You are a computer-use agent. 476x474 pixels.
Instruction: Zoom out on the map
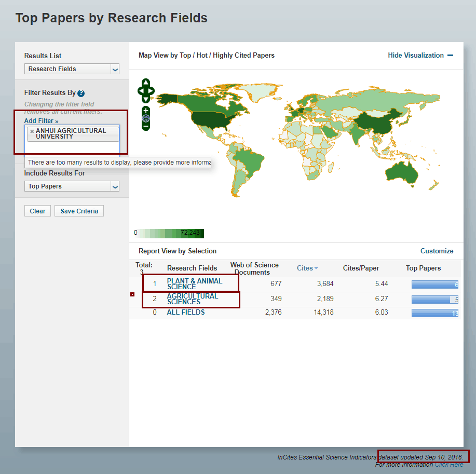[x=146, y=126]
